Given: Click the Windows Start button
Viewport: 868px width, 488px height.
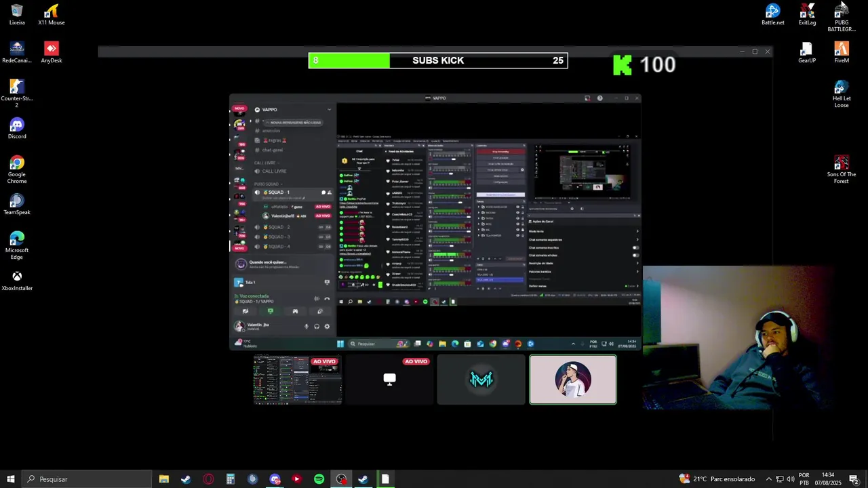Looking at the screenshot, I should [x=11, y=479].
